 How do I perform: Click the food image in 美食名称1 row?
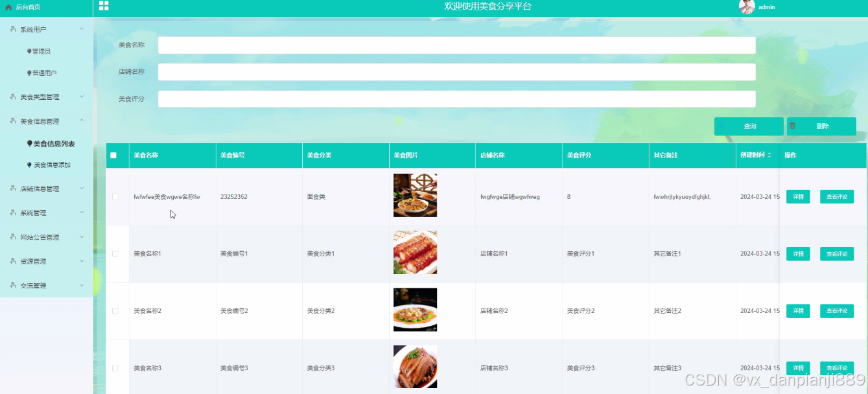[x=415, y=252]
